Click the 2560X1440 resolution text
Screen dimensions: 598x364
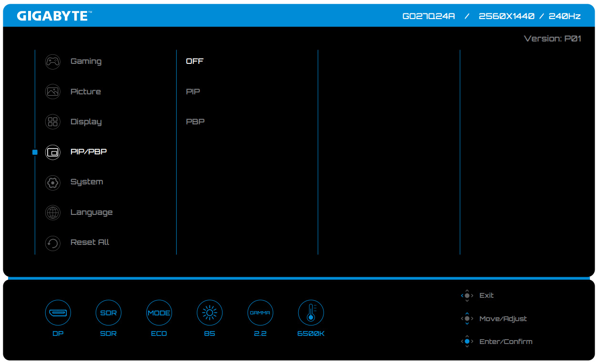506,16
